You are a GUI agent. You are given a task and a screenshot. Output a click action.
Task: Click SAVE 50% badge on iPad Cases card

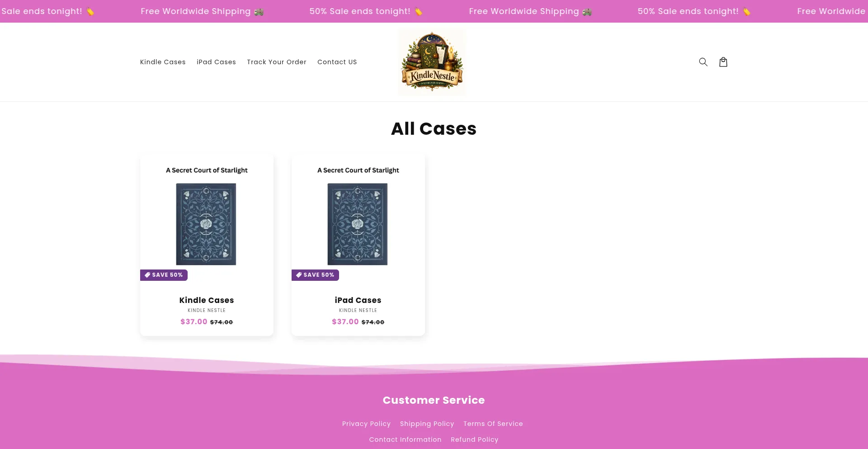pos(315,275)
